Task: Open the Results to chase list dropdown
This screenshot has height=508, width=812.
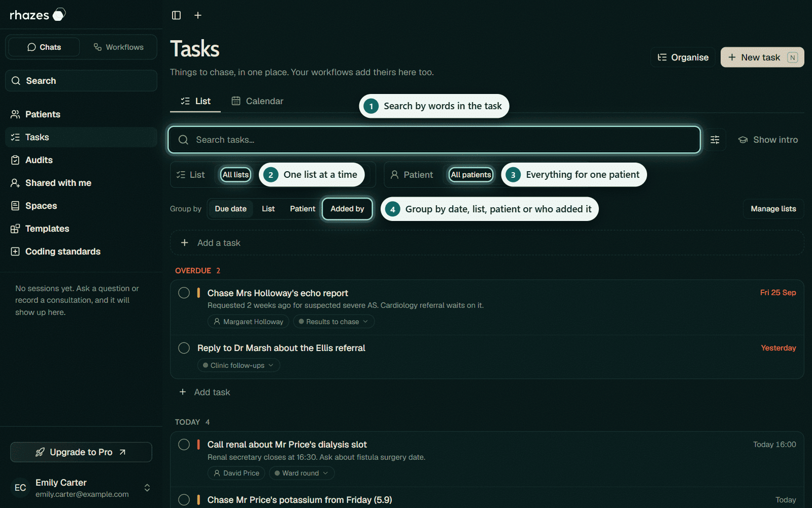Action: coord(333,322)
